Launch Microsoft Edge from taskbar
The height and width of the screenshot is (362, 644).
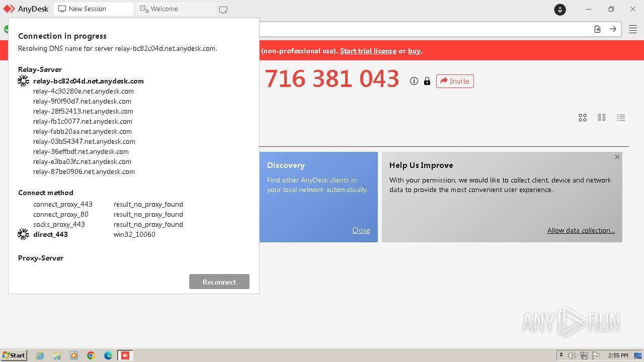click(x=108, y=355)
